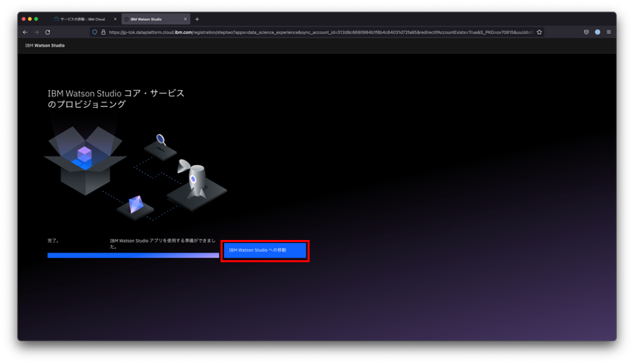The height and width of the screenshot is (364, 634).
Task: Reload the page with the refresh icon
Action: click(48, 32)
